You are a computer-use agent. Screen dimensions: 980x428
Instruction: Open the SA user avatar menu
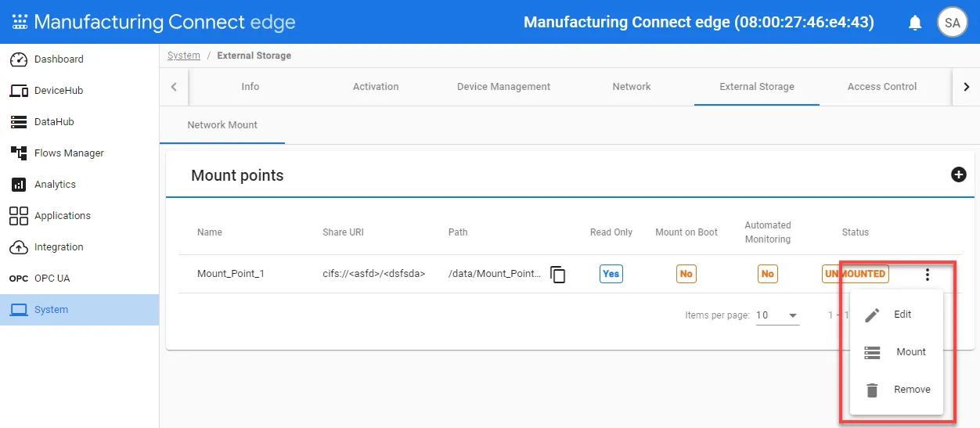[952, 23]
